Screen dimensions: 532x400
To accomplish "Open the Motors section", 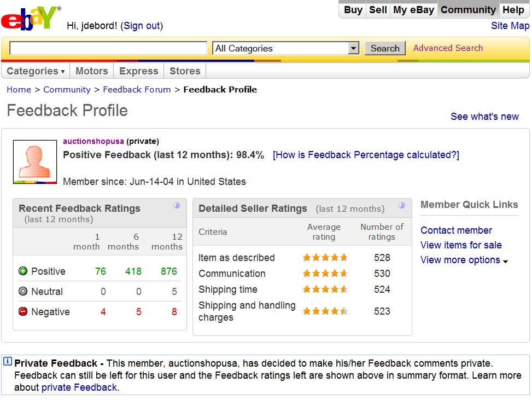I will click(x=92, y=71).
